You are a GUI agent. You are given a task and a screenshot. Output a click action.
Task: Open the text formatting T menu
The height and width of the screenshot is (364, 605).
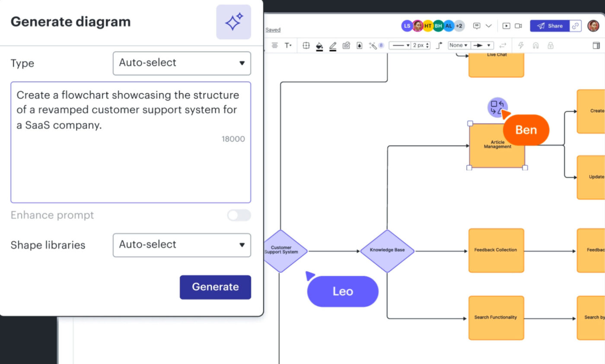(288, 45)
